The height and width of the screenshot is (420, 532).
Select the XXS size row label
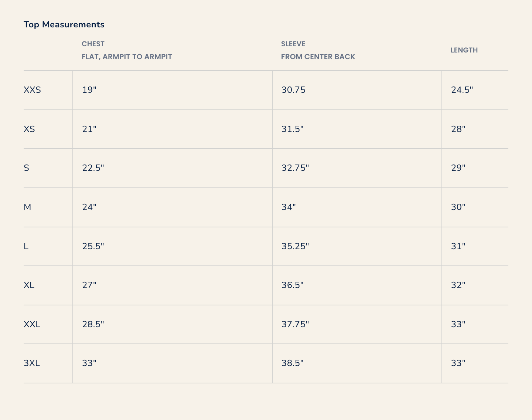(x=32, y=90)
